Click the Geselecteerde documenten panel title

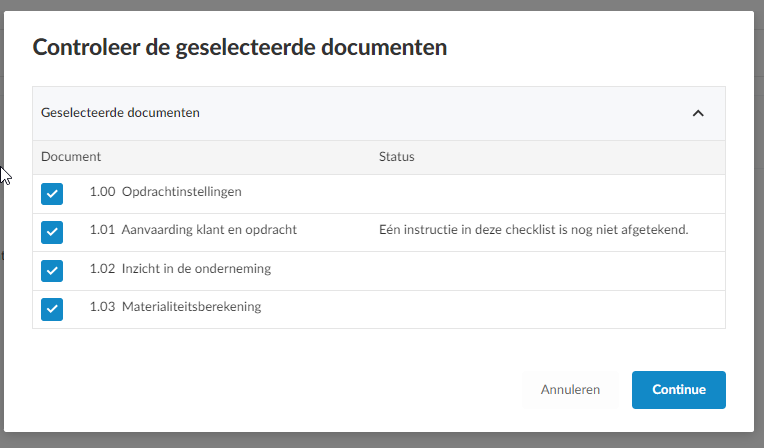(120, 113)
